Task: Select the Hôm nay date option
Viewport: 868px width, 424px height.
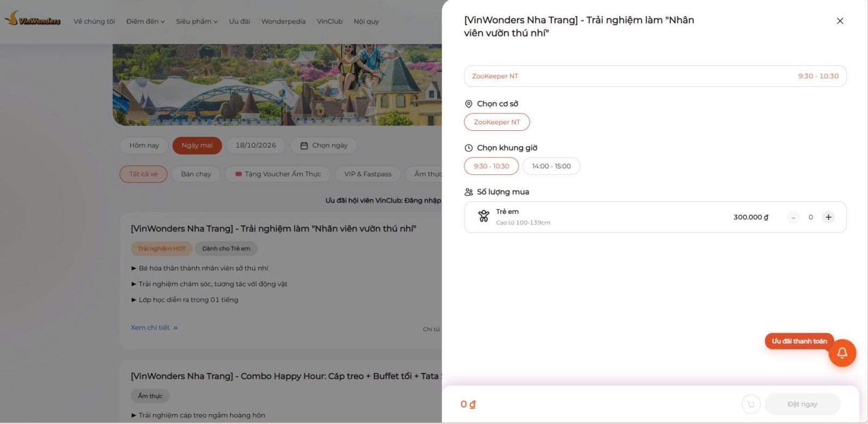Action: pos(144,145)
